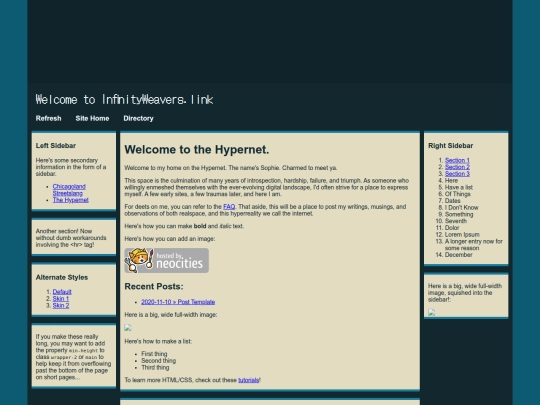Jump to Section 2 in right sidebar
The image size is (540, 405).
(x=457, y=167)
